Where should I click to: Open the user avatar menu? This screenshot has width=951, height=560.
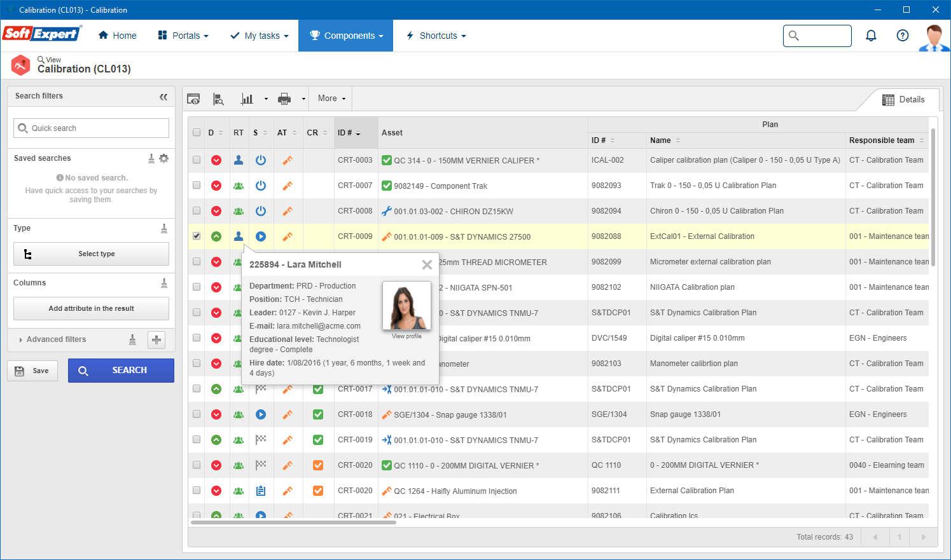(934, 38)
